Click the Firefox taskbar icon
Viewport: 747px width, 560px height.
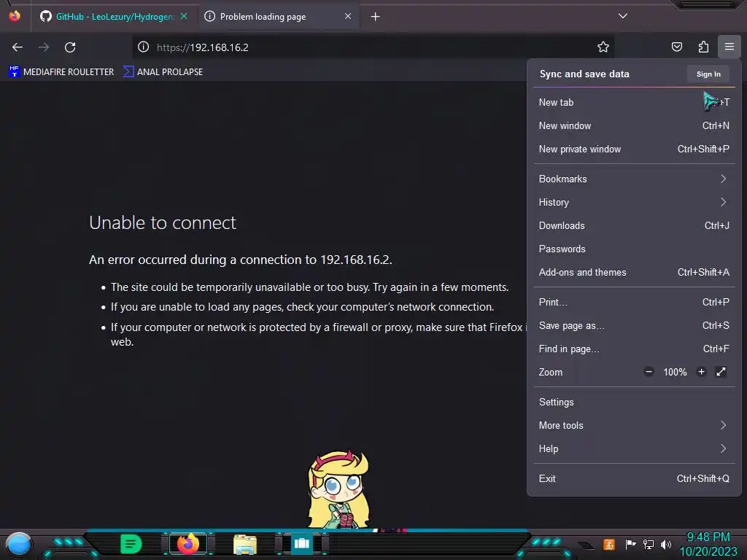click(187, 544)
